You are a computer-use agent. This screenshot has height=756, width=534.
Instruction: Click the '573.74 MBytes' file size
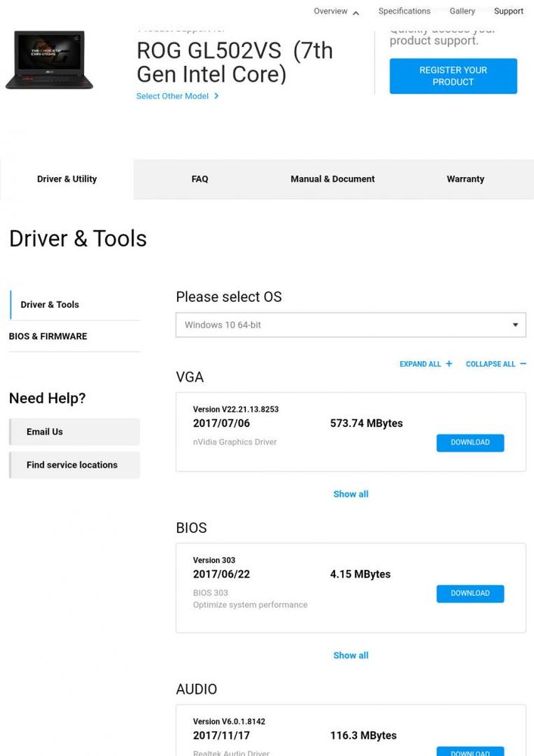[366, 423]
